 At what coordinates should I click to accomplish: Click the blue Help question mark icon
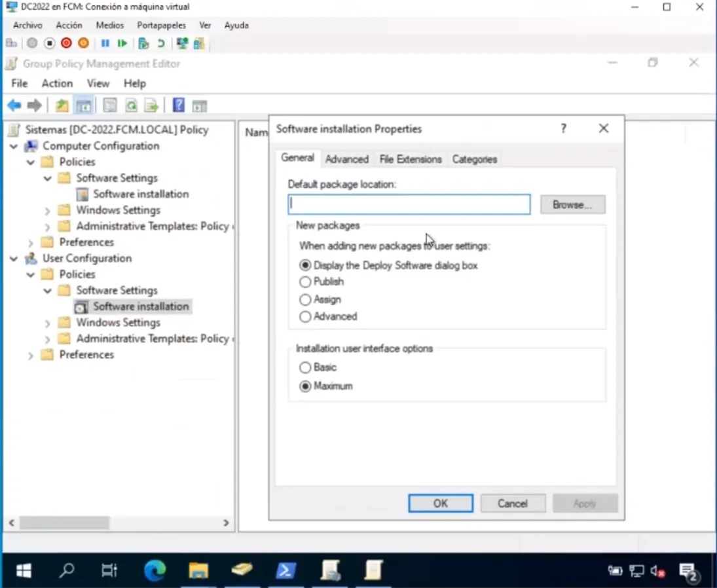tap(178, 105)
